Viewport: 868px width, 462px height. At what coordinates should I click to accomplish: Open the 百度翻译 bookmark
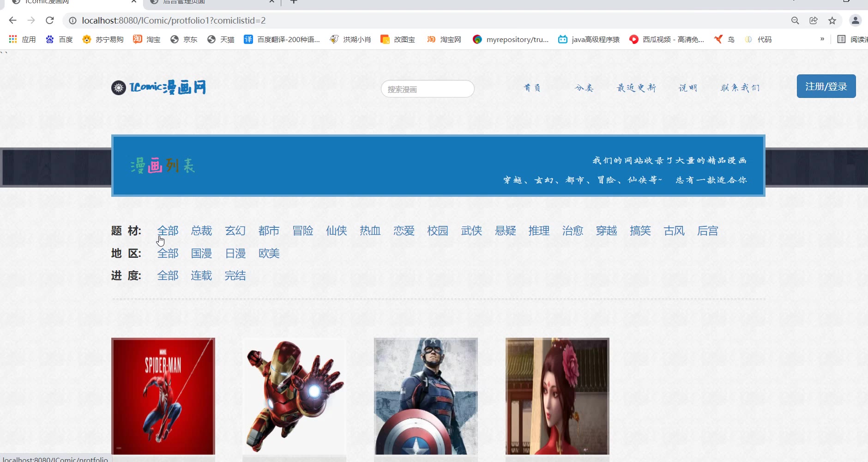point(282,39)
